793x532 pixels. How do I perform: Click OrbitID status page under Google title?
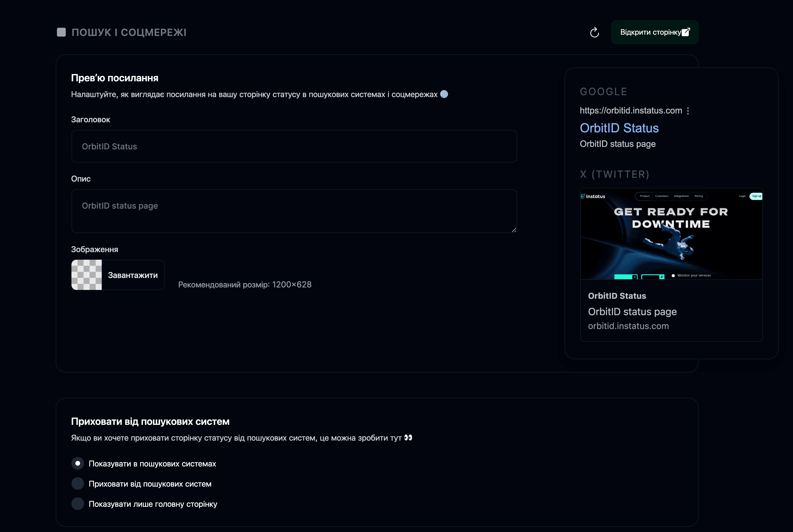618,144
